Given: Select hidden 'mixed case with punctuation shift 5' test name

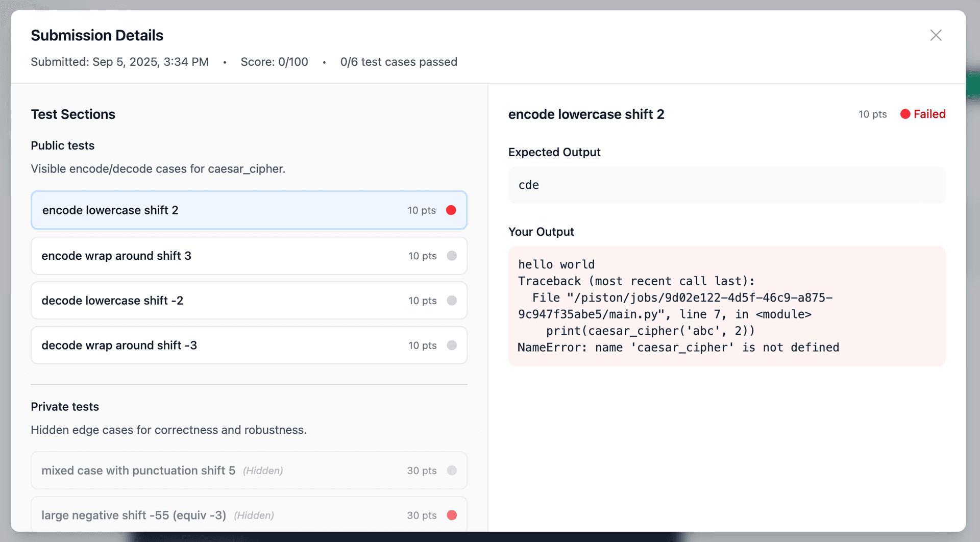Looking at the screenshot, I should pyautogui.click(x=138, y=471).
